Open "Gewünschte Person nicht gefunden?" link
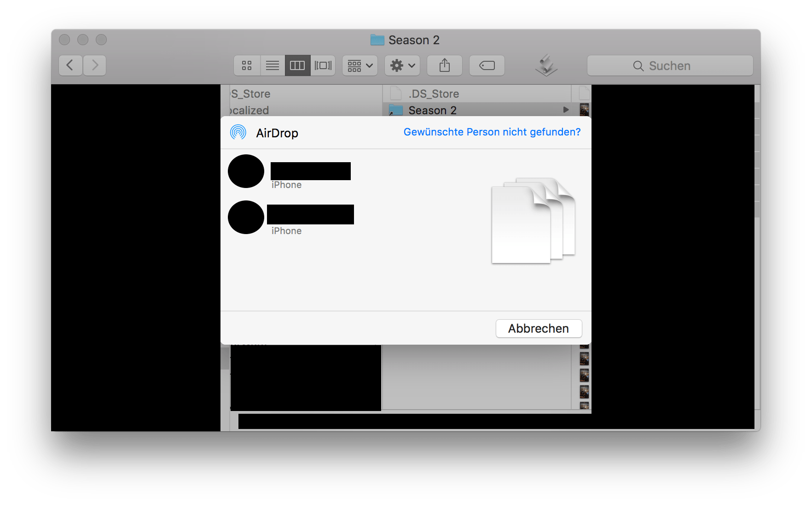The width and height of the screenshot is (812, 505). coord(492,132)
